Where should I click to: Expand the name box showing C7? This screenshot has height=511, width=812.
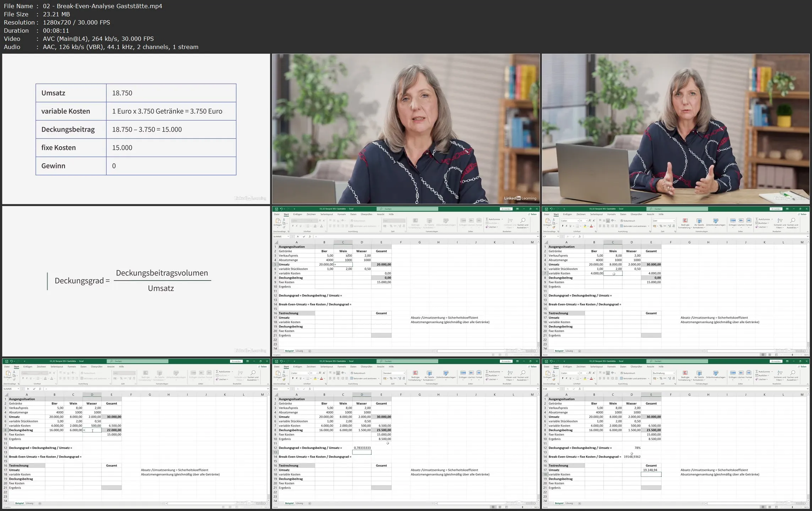pyautogui.click(x=558, y=237)
